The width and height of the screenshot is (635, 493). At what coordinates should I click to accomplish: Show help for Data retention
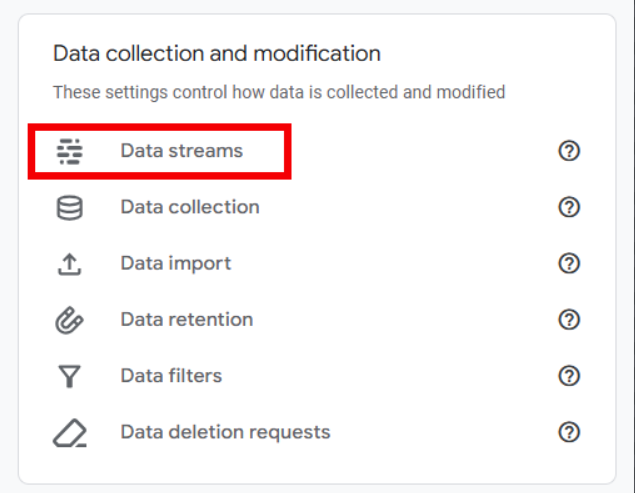click(569, 320)
